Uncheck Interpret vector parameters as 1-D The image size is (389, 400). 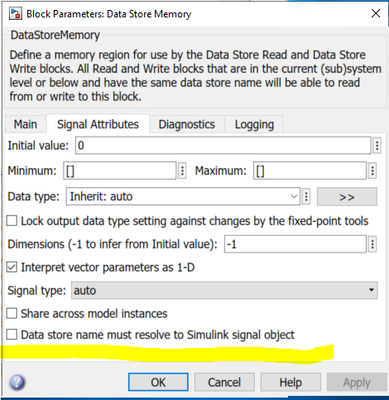pos(12,267)
